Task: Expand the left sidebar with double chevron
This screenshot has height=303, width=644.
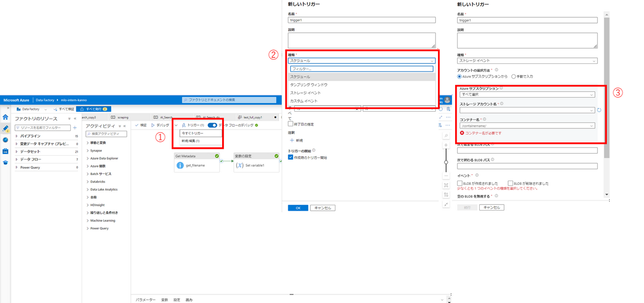Action: pyautogui.click(x=8, y=108)
